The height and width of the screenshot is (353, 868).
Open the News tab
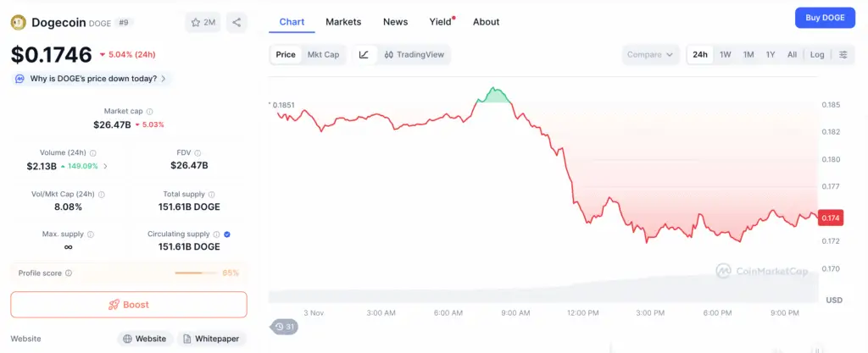click(x=395, y=22)
